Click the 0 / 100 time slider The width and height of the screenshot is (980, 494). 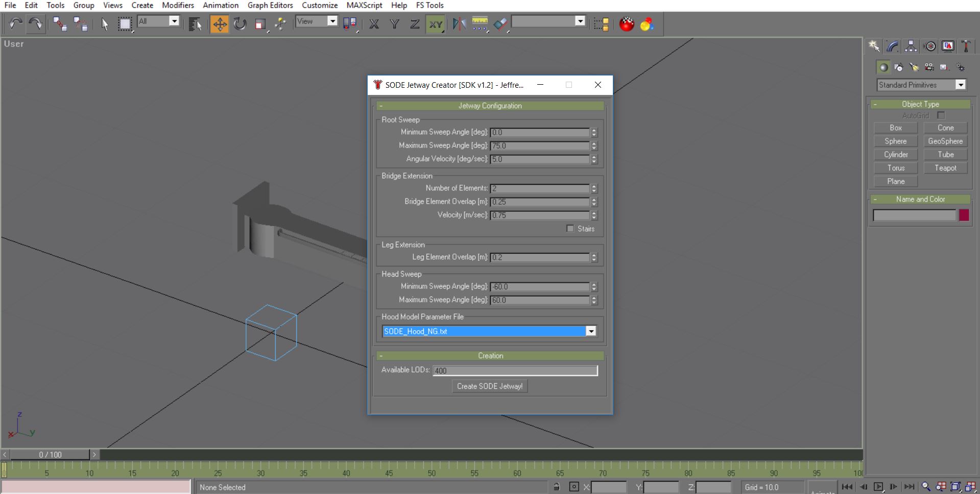pyautogui.click(x=50, y=455)
